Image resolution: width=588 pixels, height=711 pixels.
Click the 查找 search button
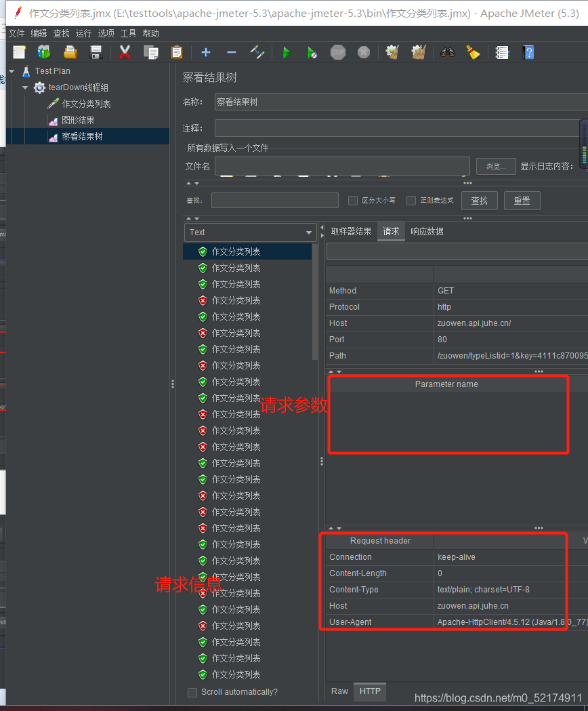[479, 201]
